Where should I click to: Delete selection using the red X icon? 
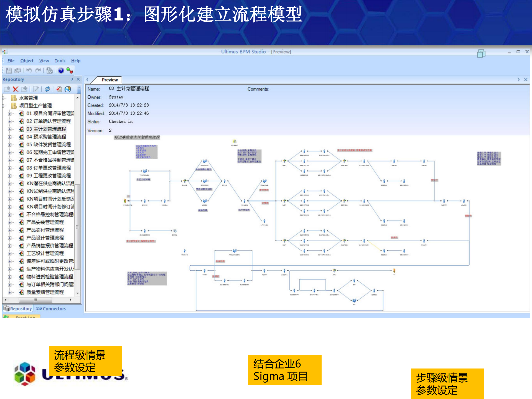pyautogui.click(x=16, y=89)
